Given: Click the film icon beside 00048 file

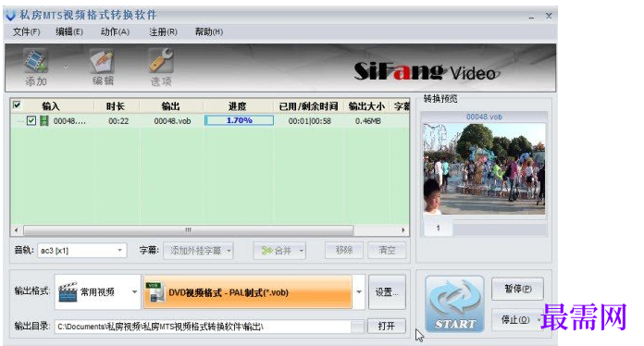Looking at the screenshot, I should click(x=43, y=120).
